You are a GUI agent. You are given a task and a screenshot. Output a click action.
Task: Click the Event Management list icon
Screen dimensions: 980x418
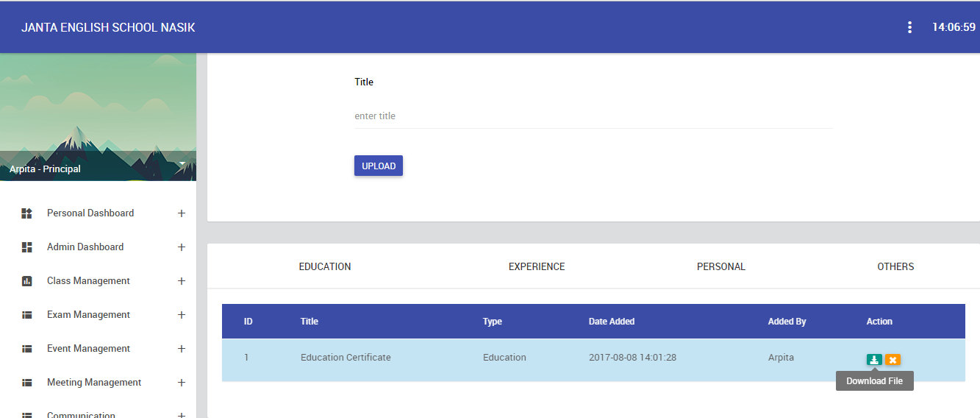click(27, 349)
